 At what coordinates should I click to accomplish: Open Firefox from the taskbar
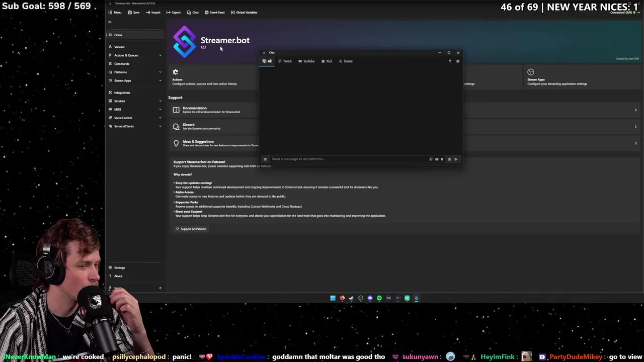(x=342, y=298)
